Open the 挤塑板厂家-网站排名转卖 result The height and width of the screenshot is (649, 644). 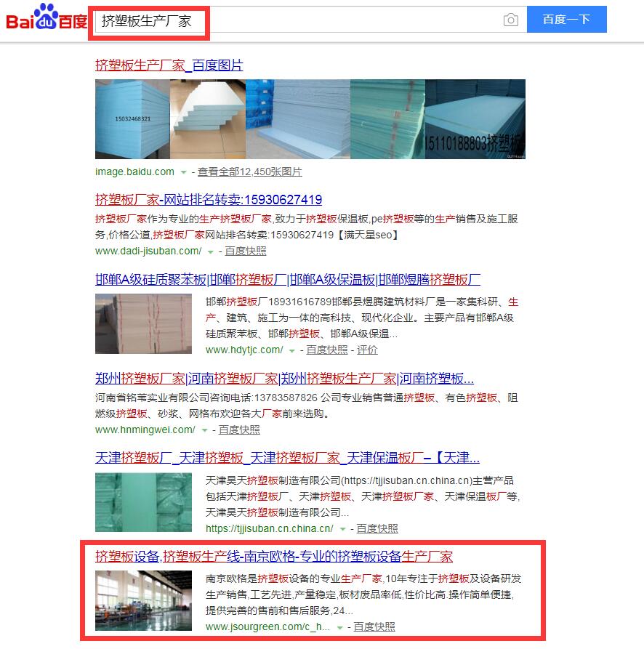pyautogui.click(x=209, y=200)
